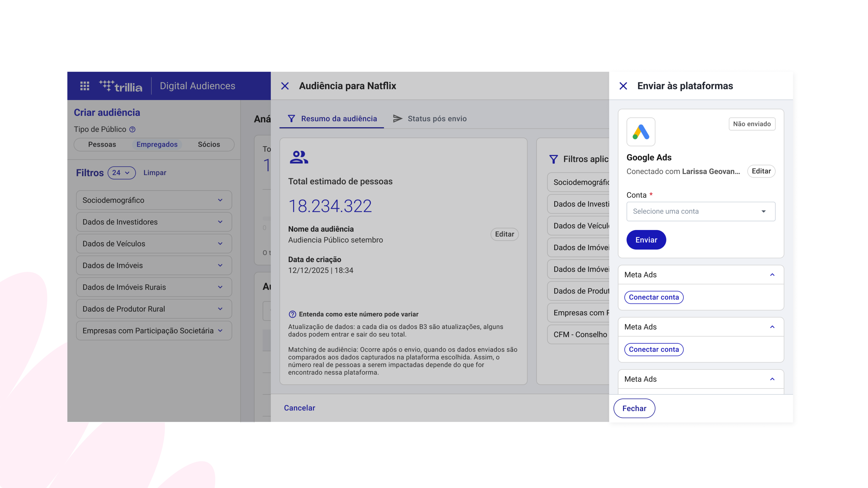
Task: Switch to Resumo da audiência tab
Action: [x=332, y=119]
